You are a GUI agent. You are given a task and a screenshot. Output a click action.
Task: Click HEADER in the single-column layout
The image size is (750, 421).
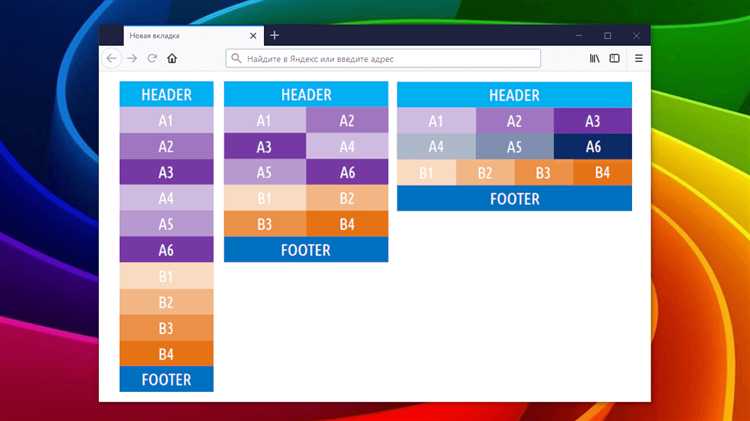point(166,95)
